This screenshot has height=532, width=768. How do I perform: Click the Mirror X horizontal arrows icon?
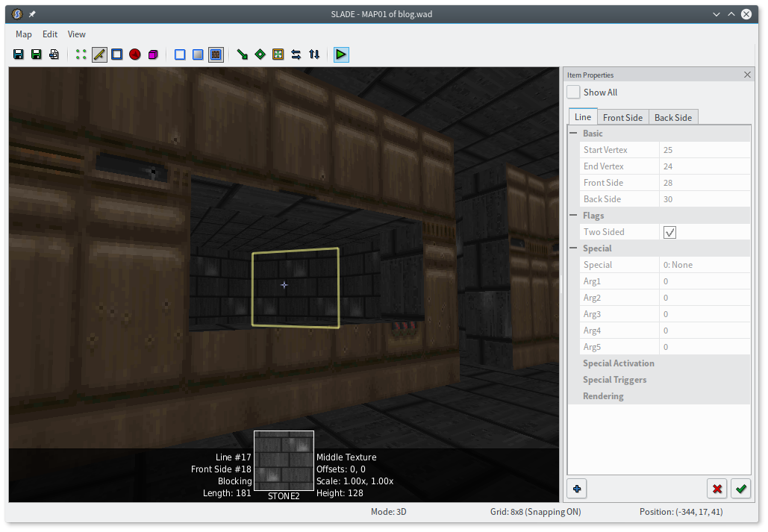coord(296,54)
